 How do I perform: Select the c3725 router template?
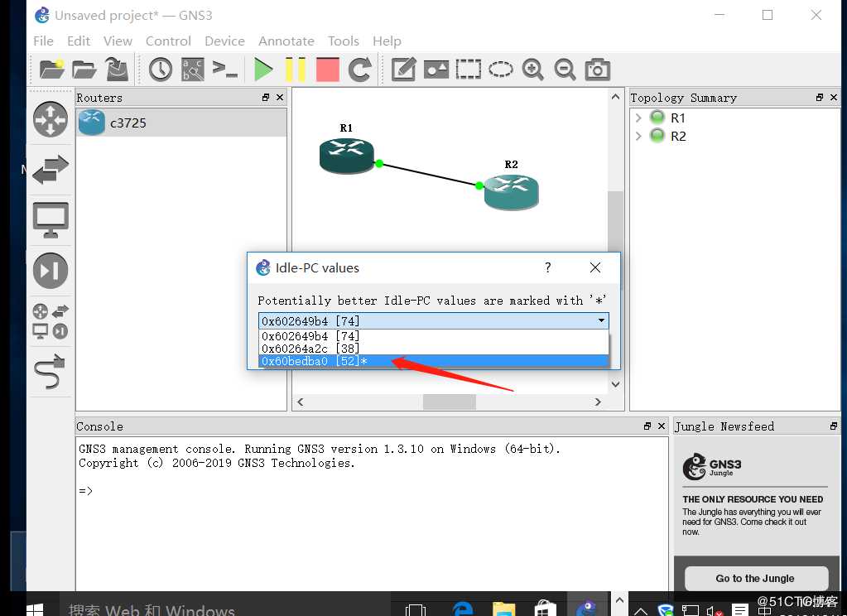point(181,123)
